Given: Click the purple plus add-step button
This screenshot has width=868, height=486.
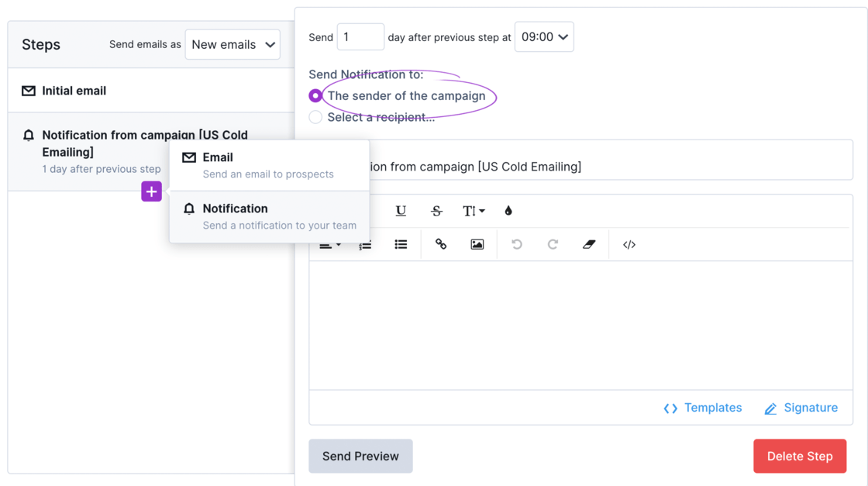Looking at the screenshot, I should point(151,191).
